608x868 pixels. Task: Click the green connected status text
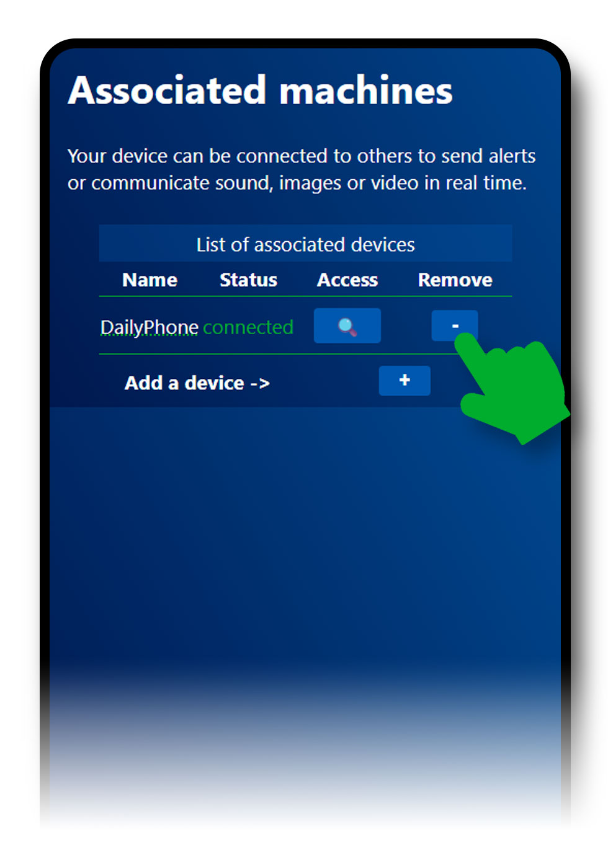tap(248, 327)
